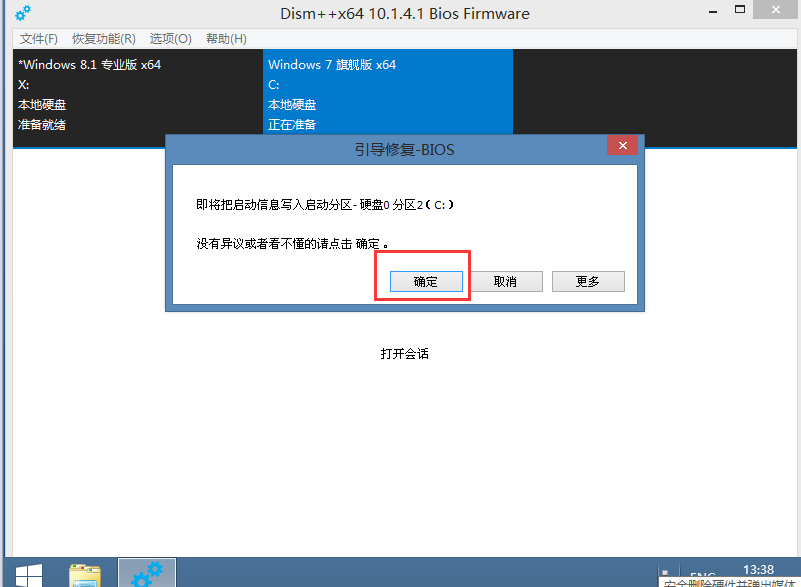Image resolution: width=801 pixels, height=587 pixels.
Task: Close the 引导修复-BIOS dialog
Action: pos(622,146)
